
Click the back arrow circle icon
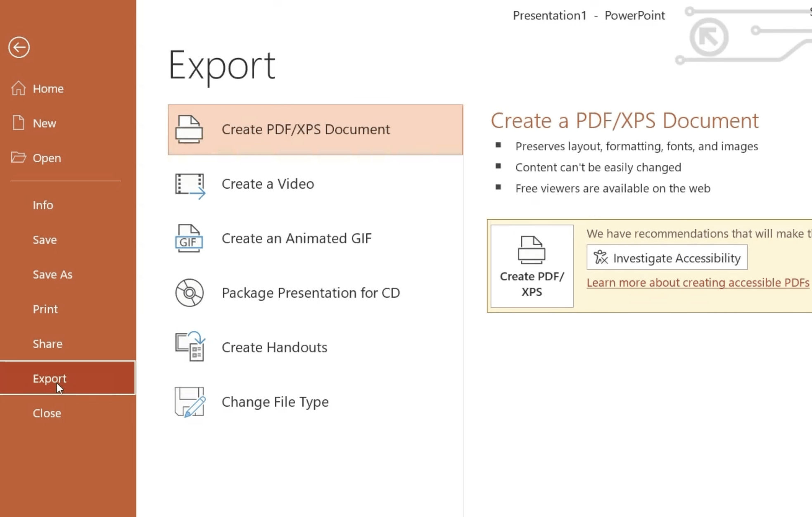19,47
